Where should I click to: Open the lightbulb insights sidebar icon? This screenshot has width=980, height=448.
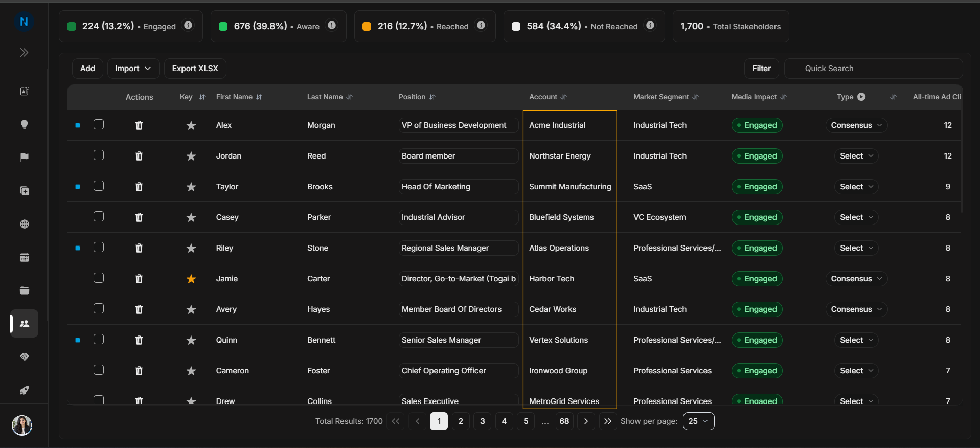(24, 124)
